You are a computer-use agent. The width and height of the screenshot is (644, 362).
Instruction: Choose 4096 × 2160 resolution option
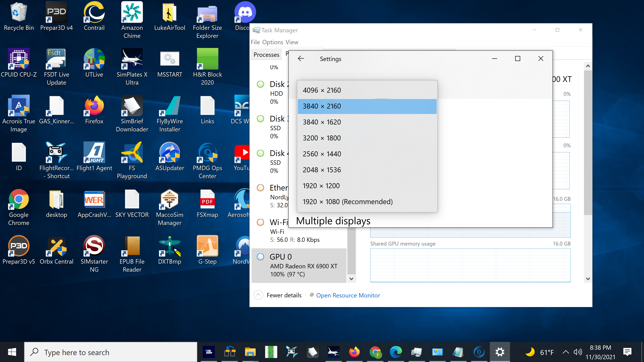click(367, 90)
